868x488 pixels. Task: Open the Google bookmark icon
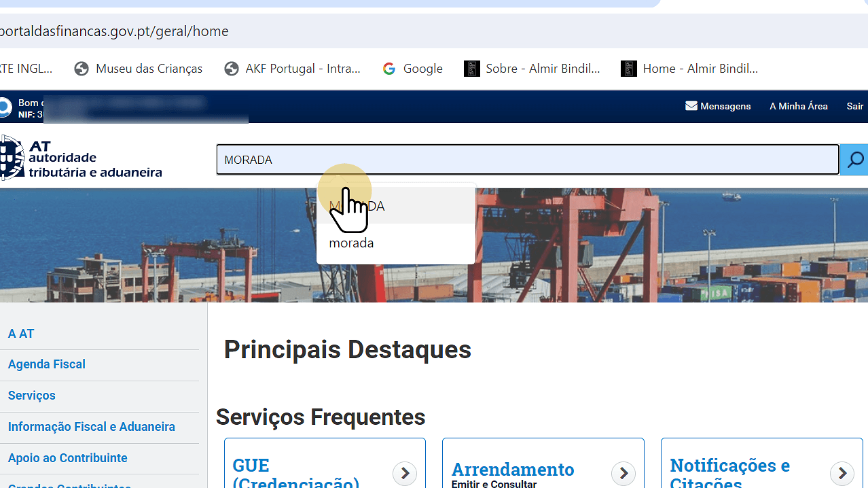point(389,69)
